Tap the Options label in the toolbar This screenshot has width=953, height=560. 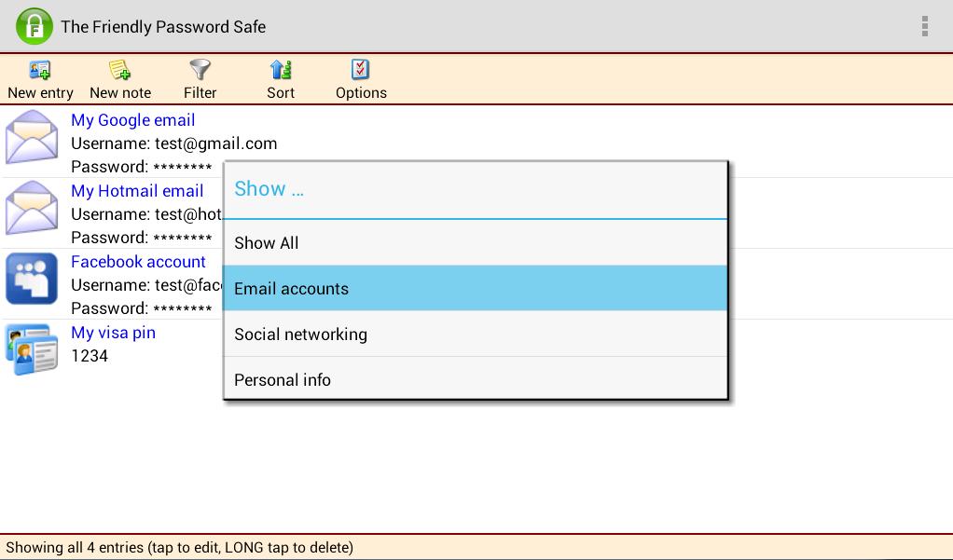tap(361, 93)
